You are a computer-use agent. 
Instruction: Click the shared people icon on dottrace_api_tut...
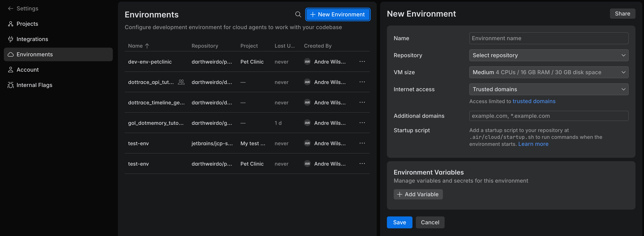point(181,82)
